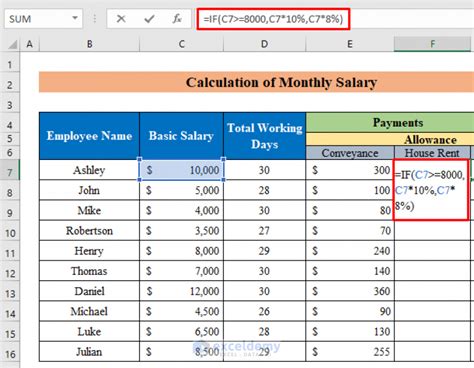The image size is (474, 368).
Task: Click the Basic Salary header cell
Action: 181,136
